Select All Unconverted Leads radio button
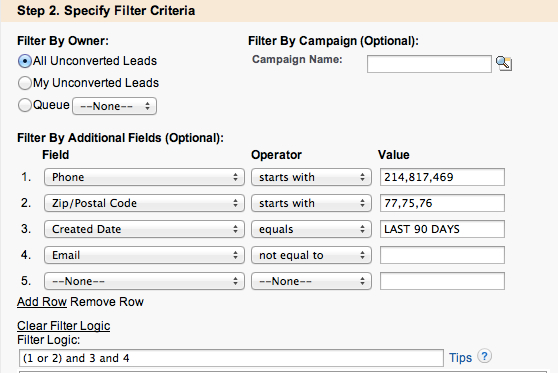 click(25, 61)
